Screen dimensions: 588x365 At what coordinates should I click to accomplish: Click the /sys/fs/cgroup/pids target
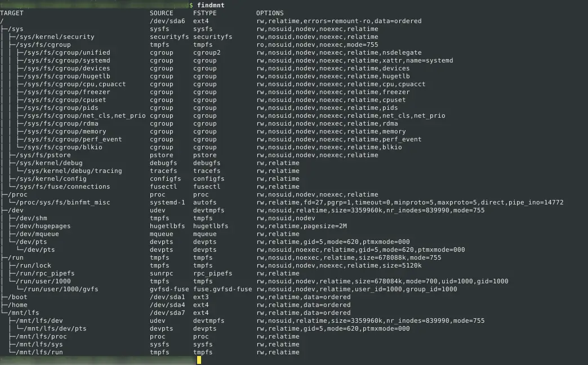point(61,108)
